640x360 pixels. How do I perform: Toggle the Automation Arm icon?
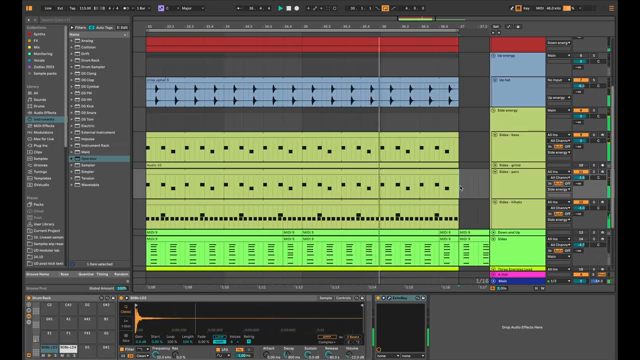click(x=315, y=8)
